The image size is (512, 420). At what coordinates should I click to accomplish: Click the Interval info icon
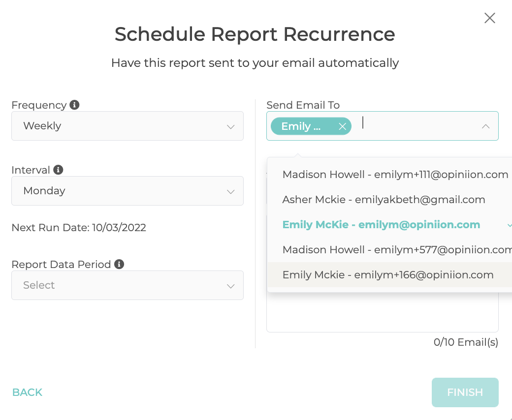[58, 170]
